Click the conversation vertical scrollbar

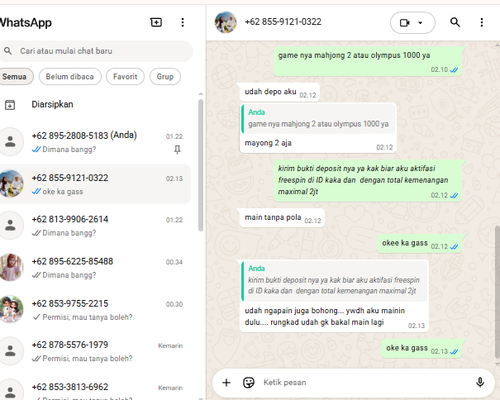coord(497,293)
